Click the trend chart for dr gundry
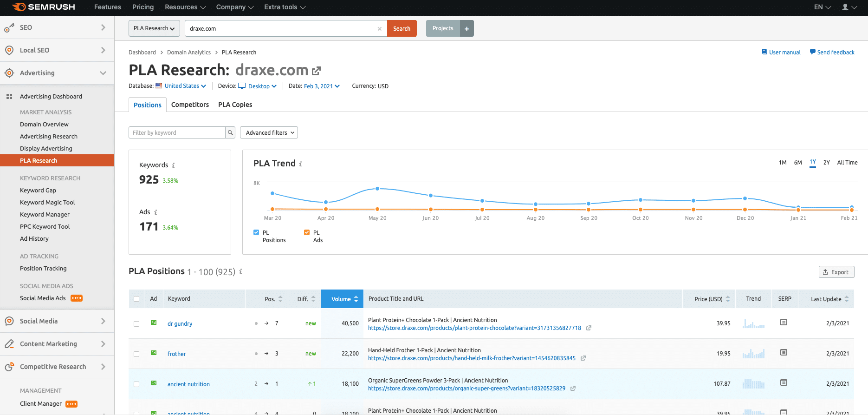This screenshot has height=415, width=868. (753, 323)
